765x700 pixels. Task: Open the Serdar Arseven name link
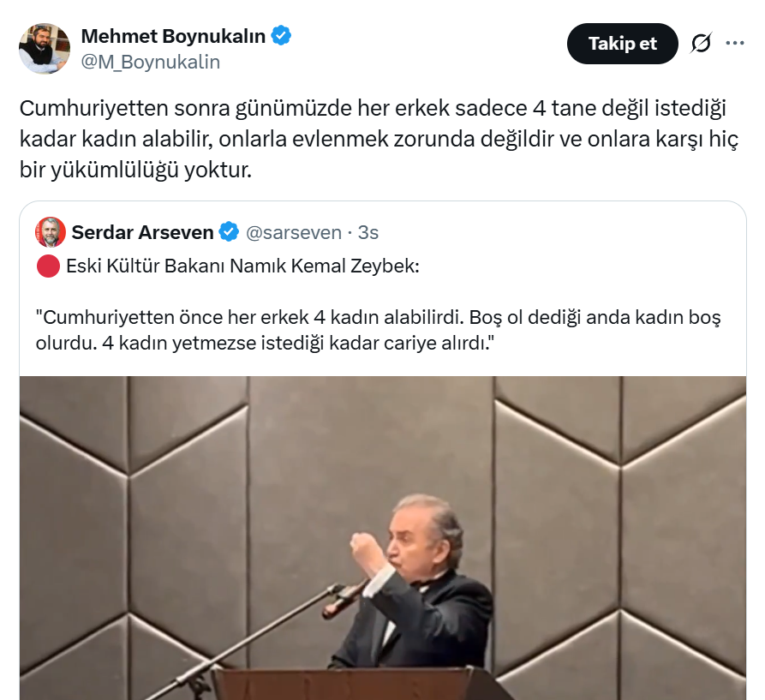(x=142, y=232)
